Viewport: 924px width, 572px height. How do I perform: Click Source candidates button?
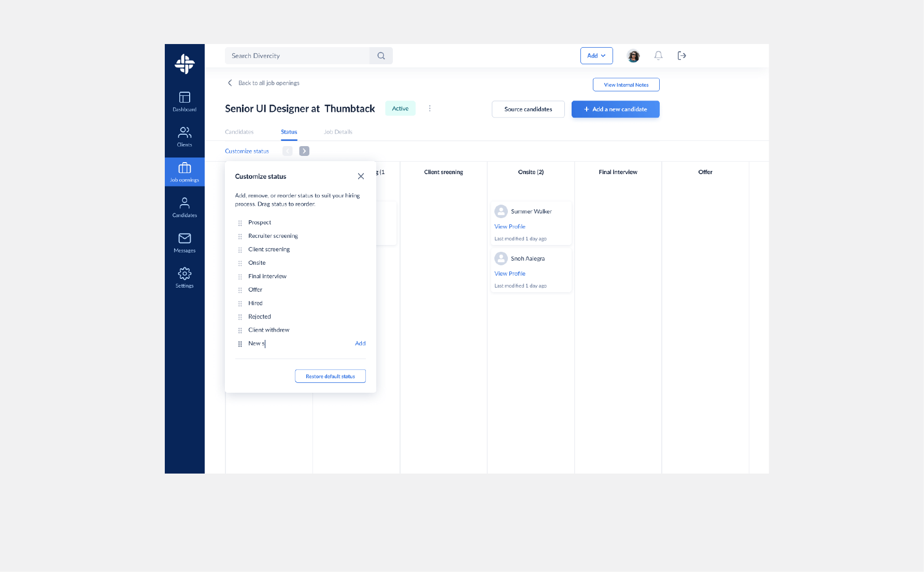(528, 109)
